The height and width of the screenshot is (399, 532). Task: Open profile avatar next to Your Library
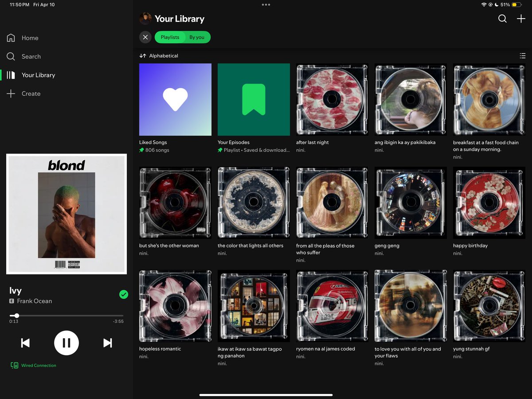(x=145, y=19)
